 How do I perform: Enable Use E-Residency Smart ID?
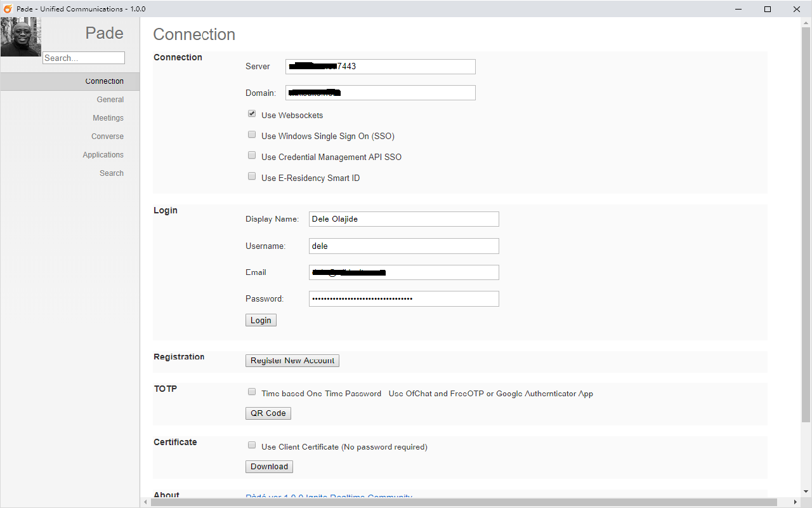252,176
